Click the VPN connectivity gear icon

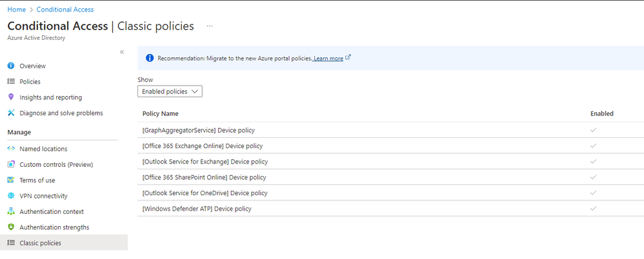point(11,196)
